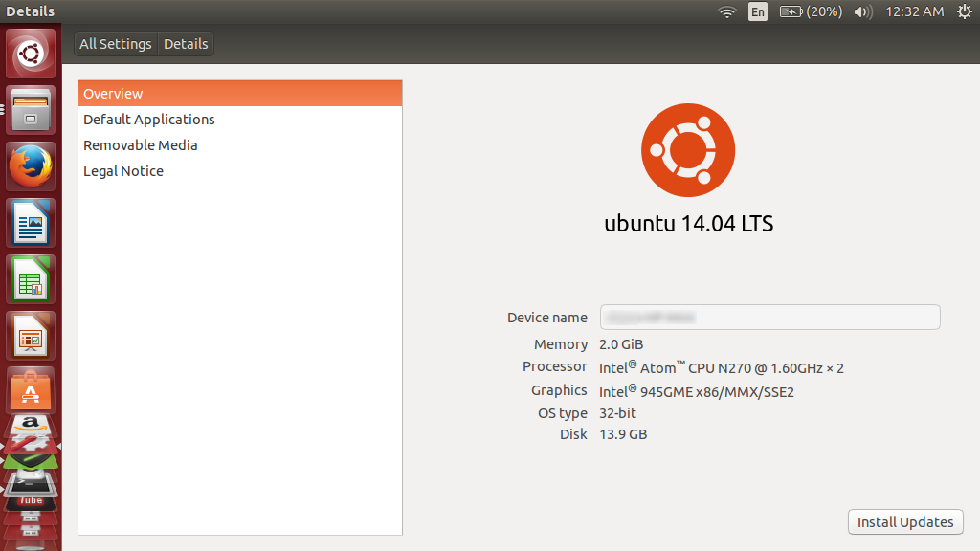980x551 pixels.
Task: Open LibreOffice Writer from the launcher
Action: (x=30, y=223)
